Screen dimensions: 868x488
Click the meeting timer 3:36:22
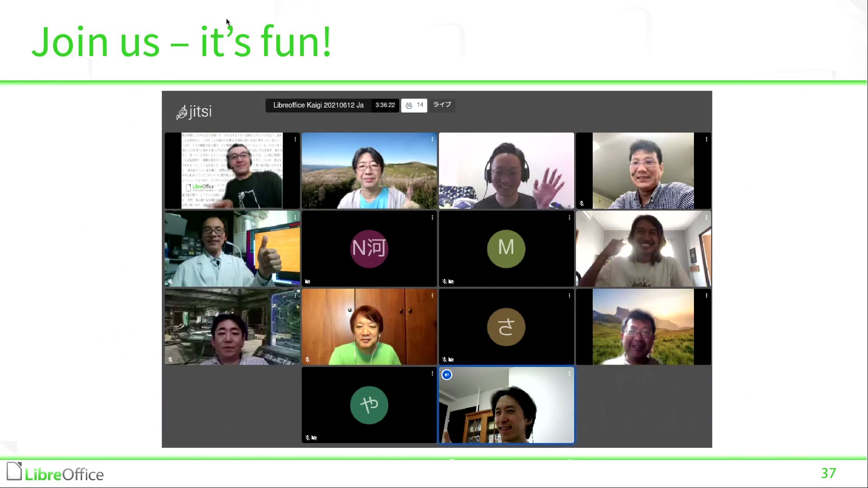click(x=385, y=105)
